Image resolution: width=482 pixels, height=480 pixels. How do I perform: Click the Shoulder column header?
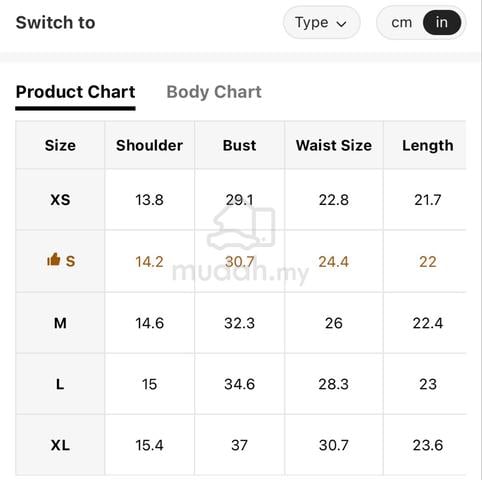pyautogui.click(x=149, y=145)
